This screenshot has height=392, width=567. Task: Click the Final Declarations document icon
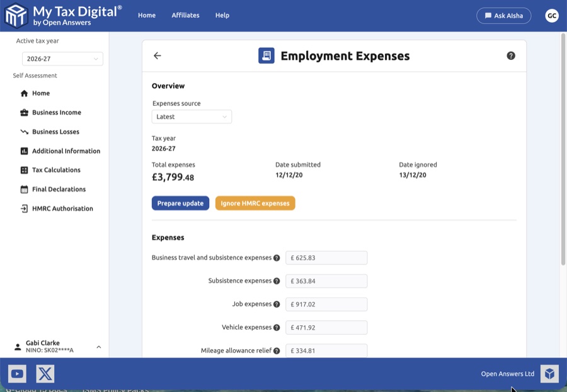(x=23, y=189)
